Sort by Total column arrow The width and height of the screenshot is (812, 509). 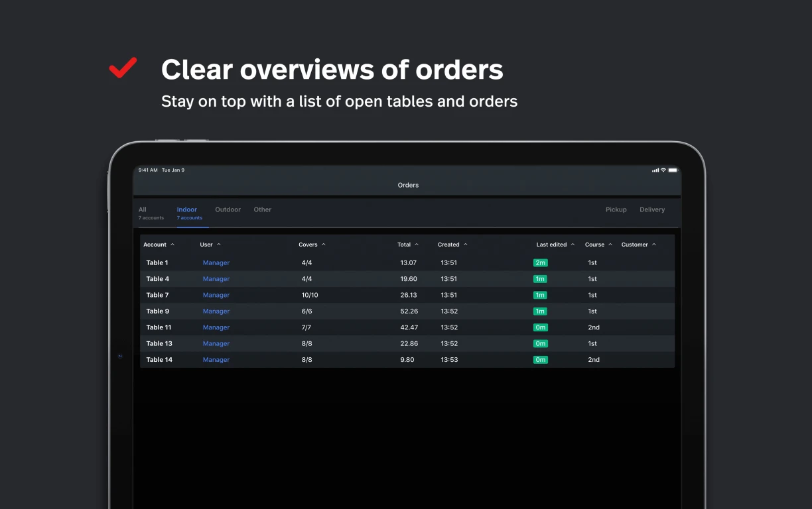(417, 245)
